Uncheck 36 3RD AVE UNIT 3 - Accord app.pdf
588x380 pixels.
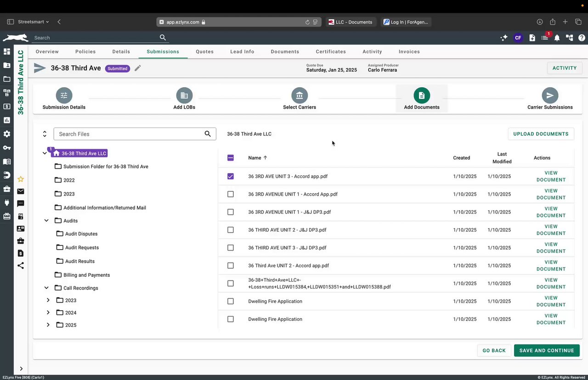(x=231, y=176)
